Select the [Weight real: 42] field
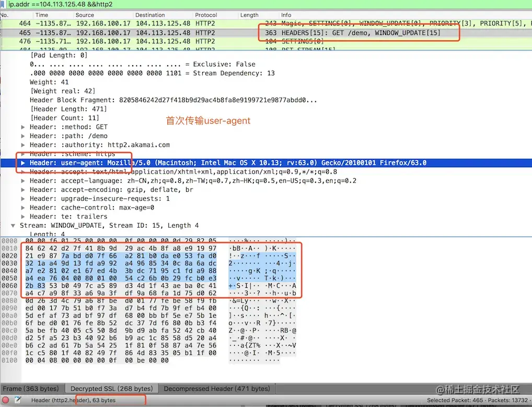This screenshot has width=532, height=407. (x=63, y=91)
